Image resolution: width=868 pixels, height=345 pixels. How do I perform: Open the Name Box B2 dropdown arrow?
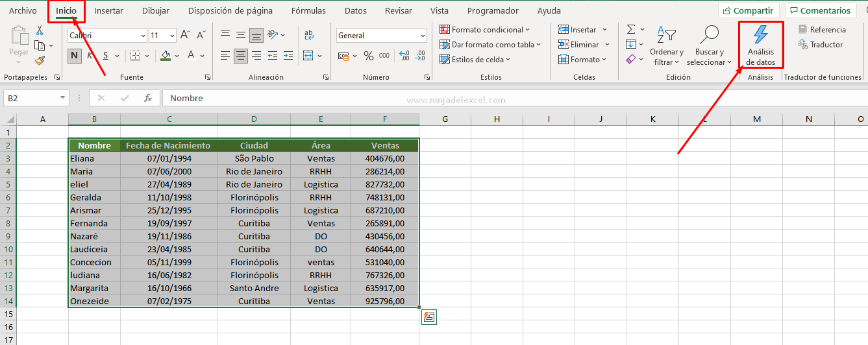tap(63, 98)
